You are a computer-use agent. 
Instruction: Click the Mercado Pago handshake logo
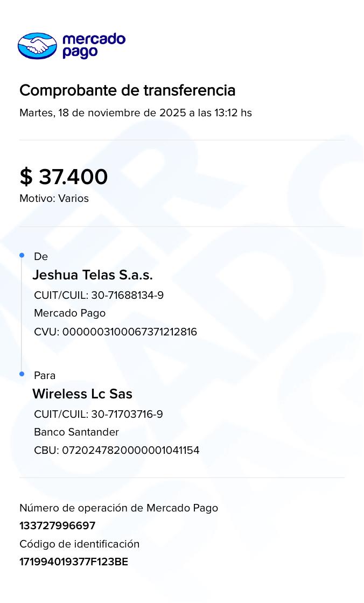(x=37, y=46)
